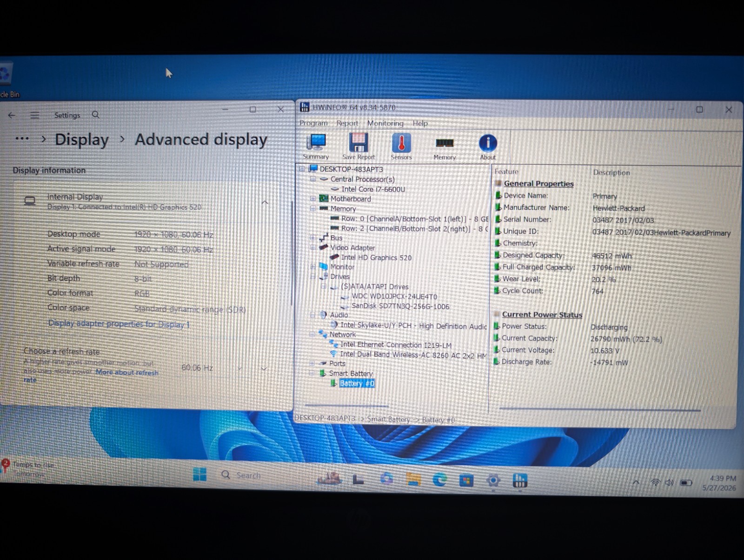Click the Feature column header
Image resolution: width=744 pixels, height=560 pixels.
tap(506, 172)
